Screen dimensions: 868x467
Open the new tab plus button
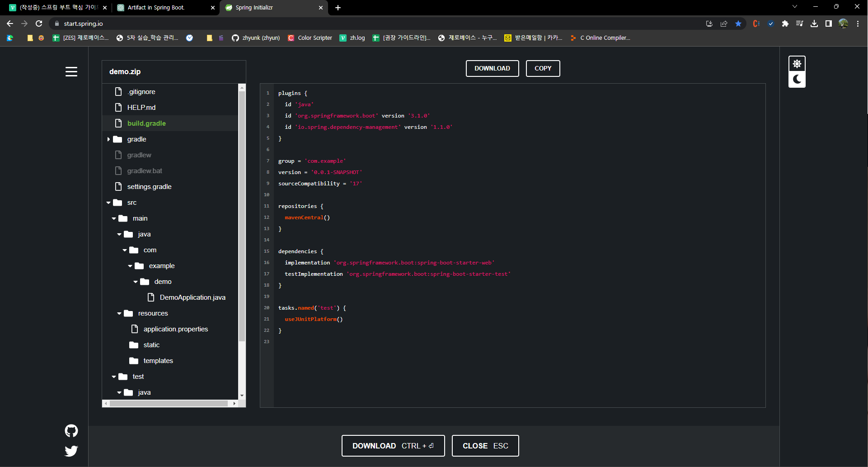point(338,8)
